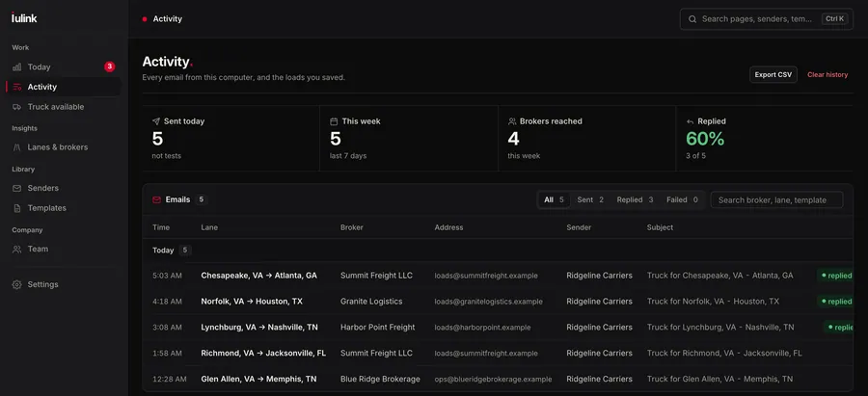Click the reply arrow icon on Replied card
Image resolution: width=868 pixels, height=396 pixels.
coord(691,121)
